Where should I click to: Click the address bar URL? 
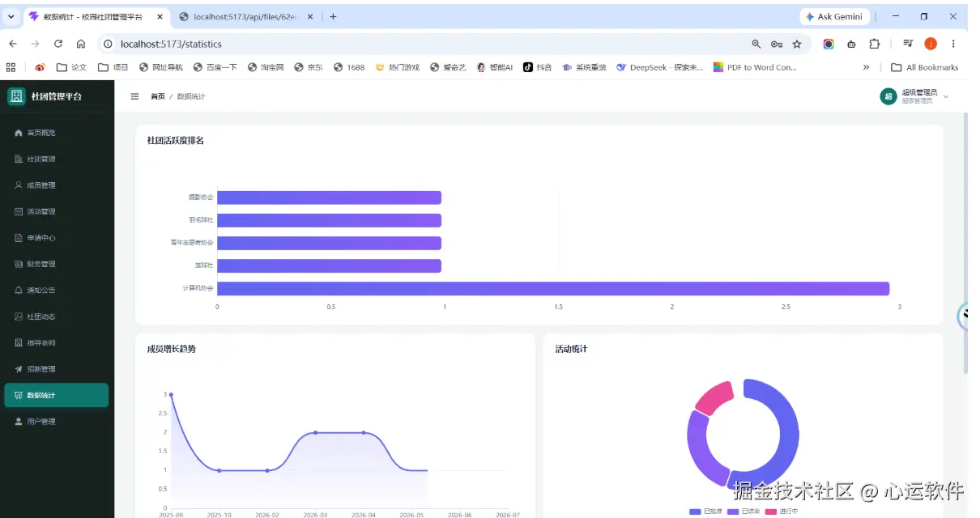171,44
